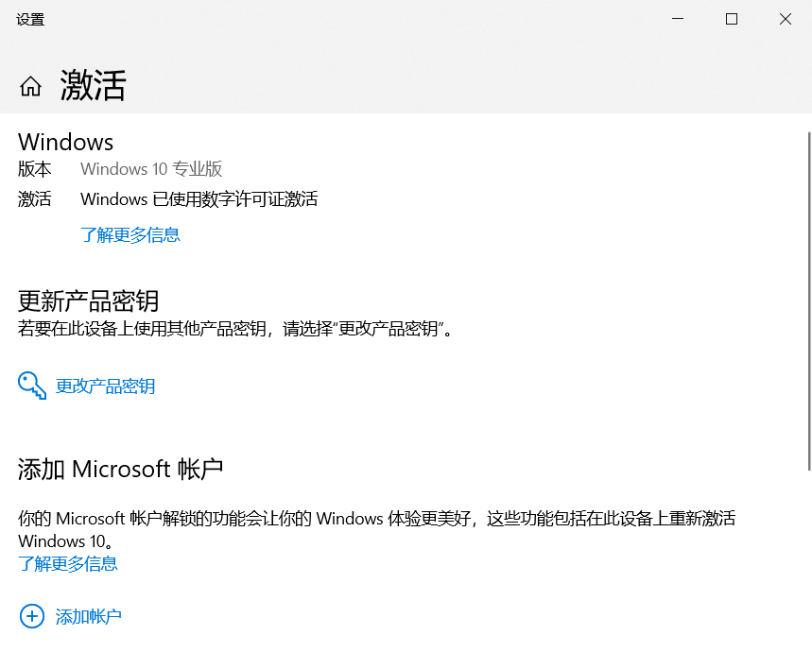812x652 pixels.
Task: Click the 更新产品密钥 section heading
Action: pos(89,300)
